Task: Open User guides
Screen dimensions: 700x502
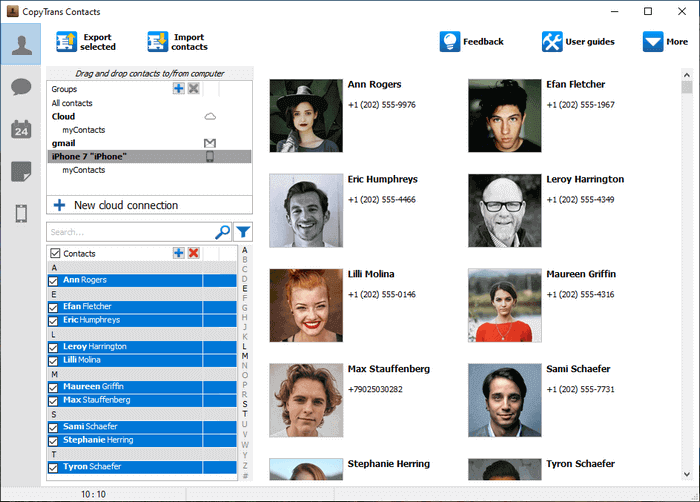Action: coord(578,42)
